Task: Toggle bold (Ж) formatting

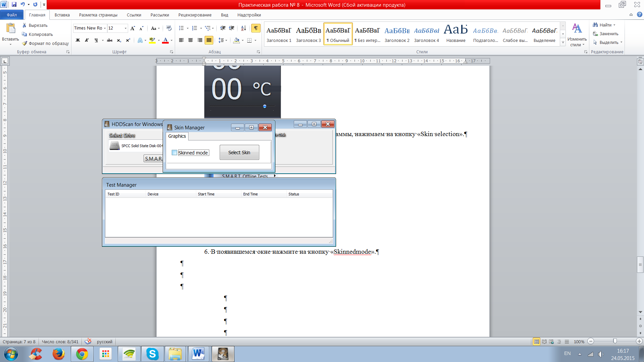Action: (77, 40)
